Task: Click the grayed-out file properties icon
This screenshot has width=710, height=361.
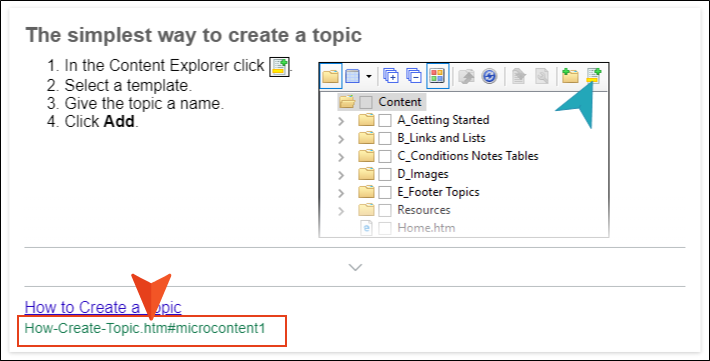Action: (x=542, y=76)
